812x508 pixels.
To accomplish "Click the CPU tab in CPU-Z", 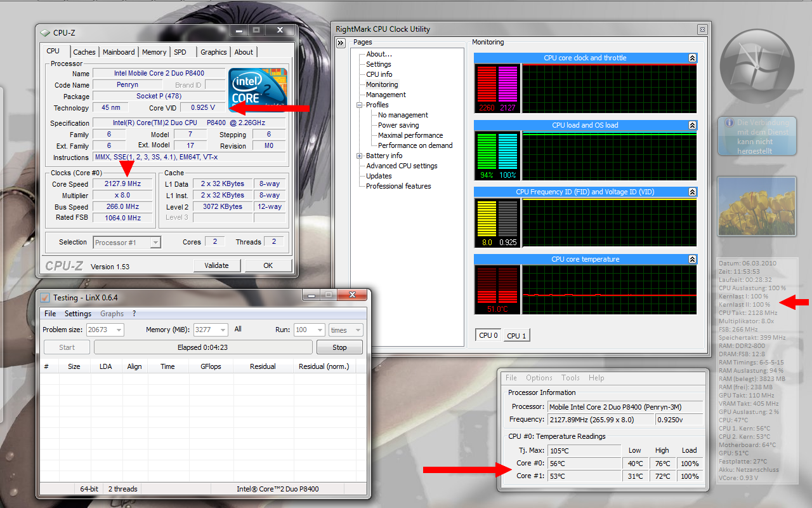I will [x=53, y=51].
